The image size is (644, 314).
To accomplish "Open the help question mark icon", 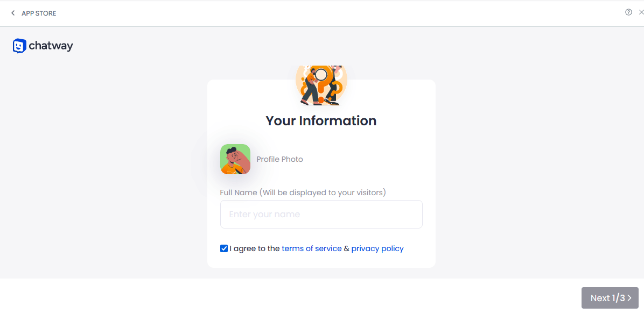I will 628,12.
